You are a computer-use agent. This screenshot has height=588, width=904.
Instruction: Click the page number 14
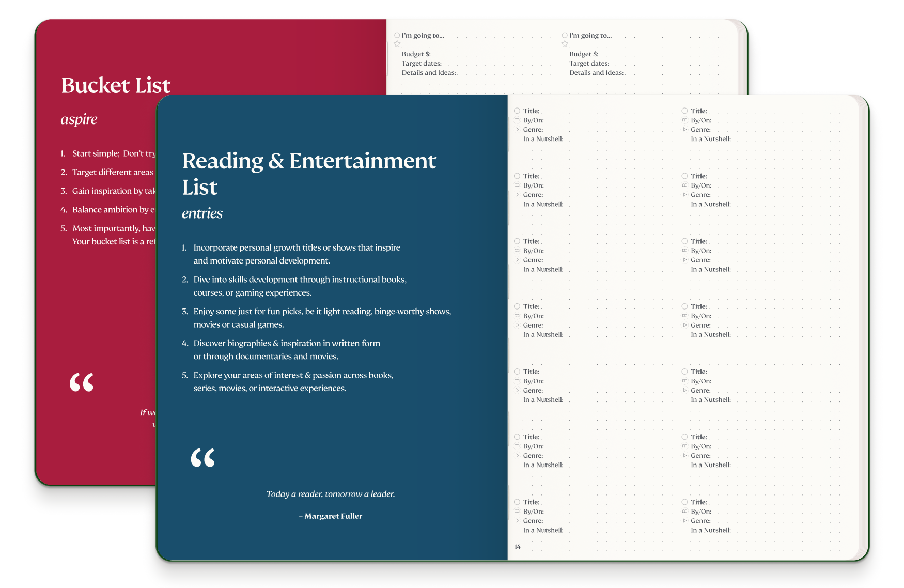(518, 547)
